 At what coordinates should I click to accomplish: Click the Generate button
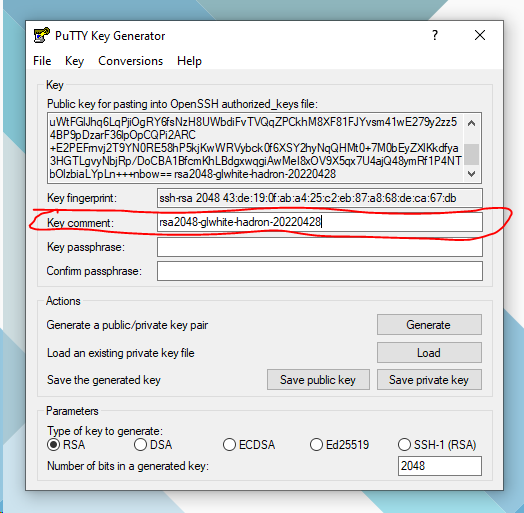click(429, 325)
